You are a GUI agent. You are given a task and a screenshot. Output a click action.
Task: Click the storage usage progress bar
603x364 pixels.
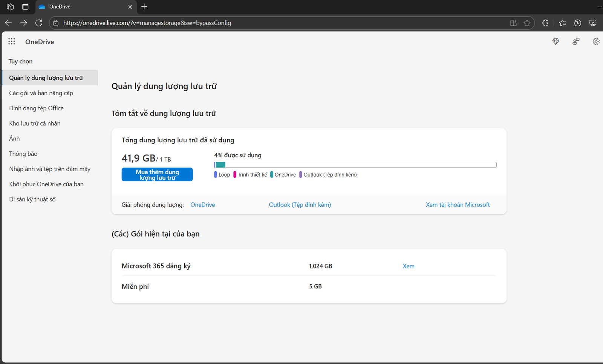click(355, 165)
